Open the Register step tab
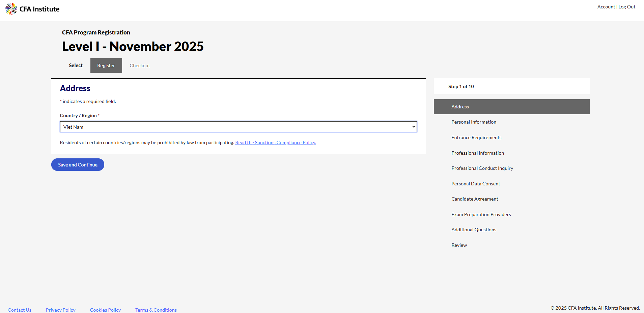644x313 pixels. click(x=106, y=66)
